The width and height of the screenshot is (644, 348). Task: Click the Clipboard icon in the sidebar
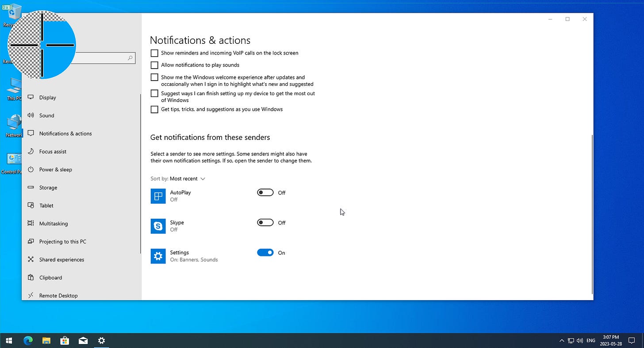tap(31, 278)
